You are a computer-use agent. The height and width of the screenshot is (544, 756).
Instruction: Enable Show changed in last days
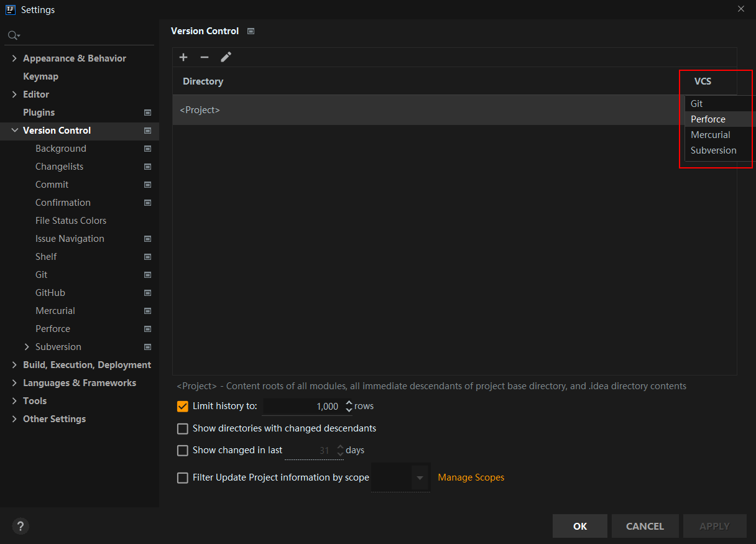[x=183, y=450]
